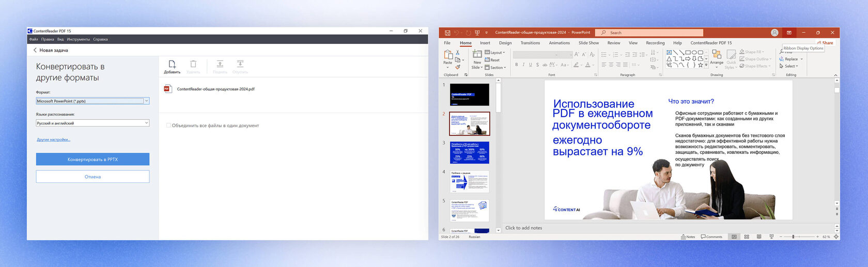Toggle the Comments pane in status bar
The width and height of the screenshot is (868, 267).
click(711, 237)
